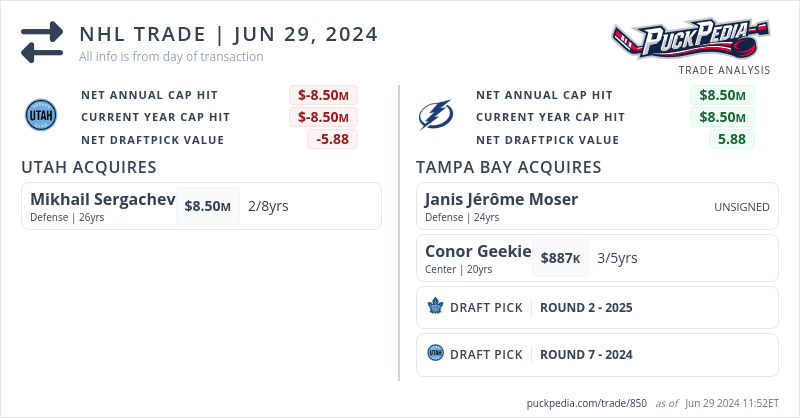The height and width of the screenshot is (418, 800).
Task: Click Moser's UNSIGNED status label
Action: coord(741,207)
